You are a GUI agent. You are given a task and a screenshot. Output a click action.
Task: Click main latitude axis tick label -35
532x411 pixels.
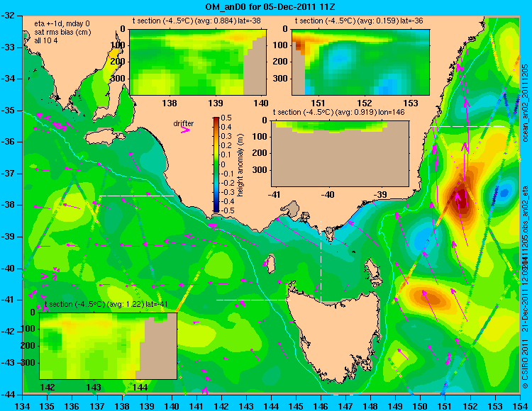point(9,111)
